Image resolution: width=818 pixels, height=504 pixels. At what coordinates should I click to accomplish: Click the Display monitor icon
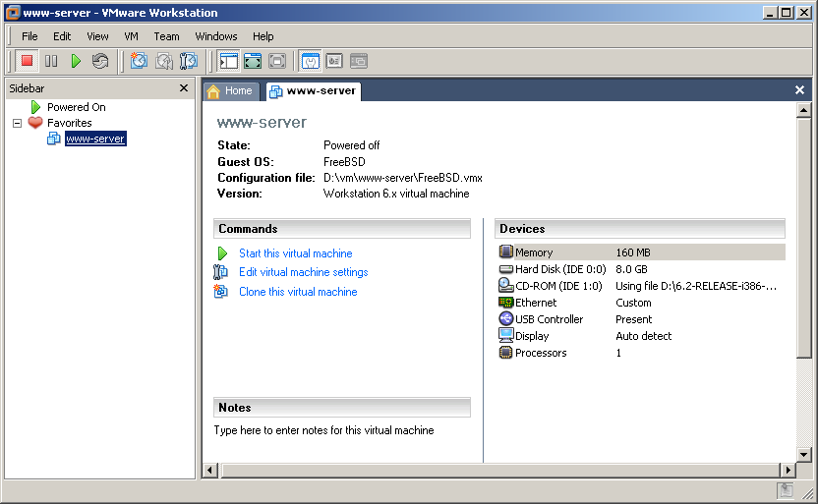506,335
